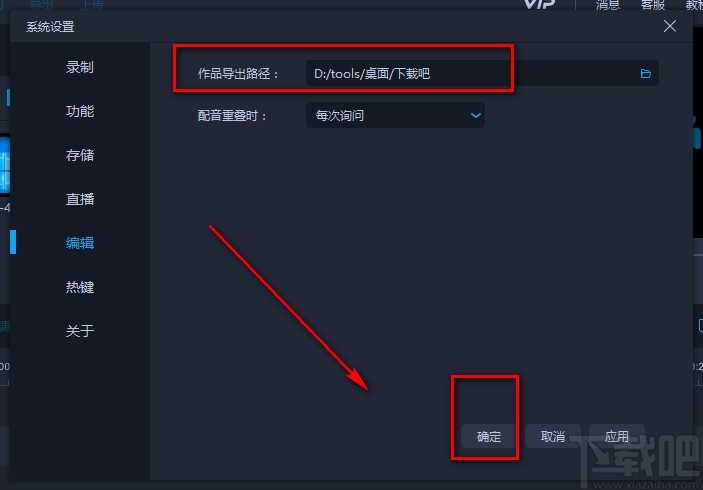This screenshot has width=703, height=490.
Task: Open the 直播 settings section
Action: (x=80, y=199)
